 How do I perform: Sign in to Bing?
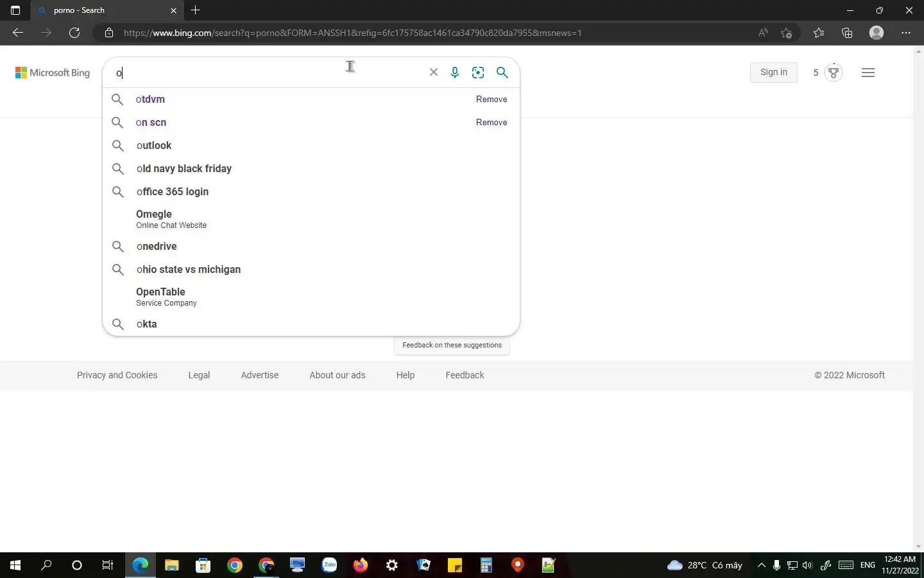[774, 72]
